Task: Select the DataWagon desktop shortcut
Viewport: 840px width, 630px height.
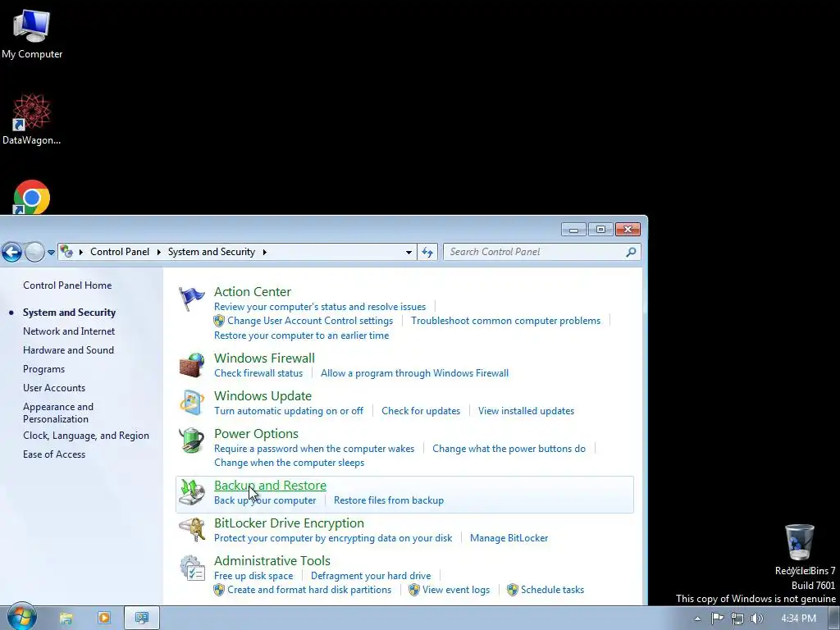Action: (x=32, y=119)
